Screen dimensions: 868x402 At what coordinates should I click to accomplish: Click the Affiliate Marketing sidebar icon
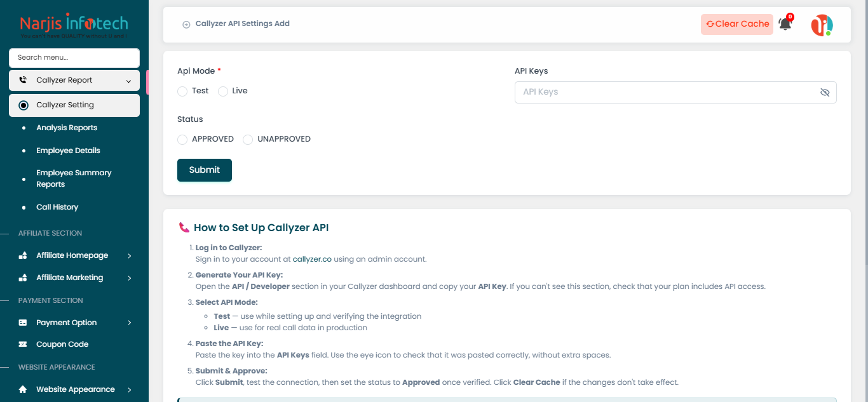[23, 278]
